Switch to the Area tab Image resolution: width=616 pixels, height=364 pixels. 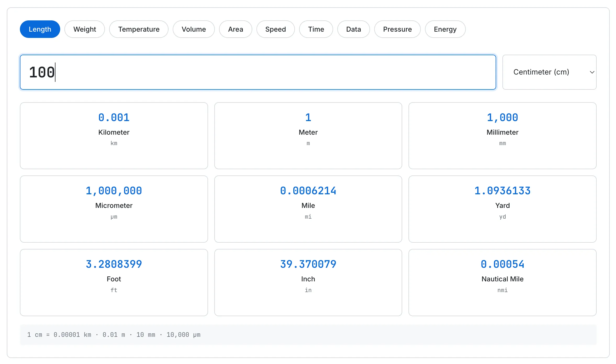pyautogui.click(x=235, y=29)
